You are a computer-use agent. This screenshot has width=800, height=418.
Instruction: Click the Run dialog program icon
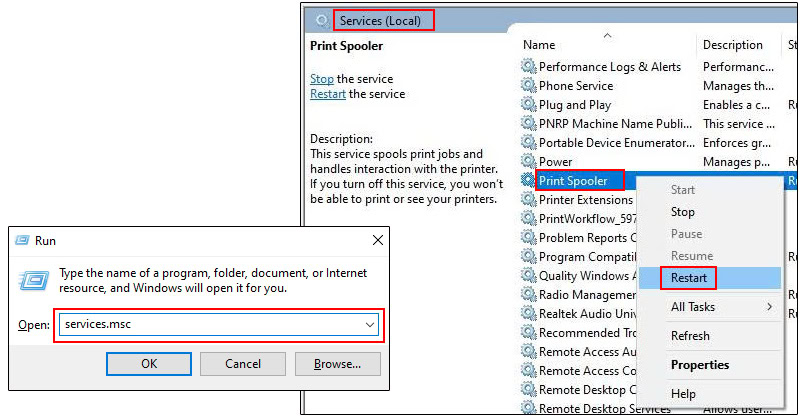[34, 279]
